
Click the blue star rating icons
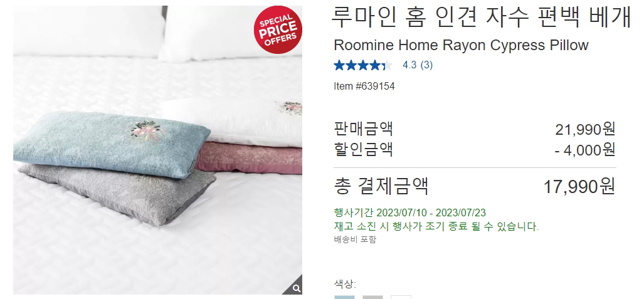click(x=363, y=65)
